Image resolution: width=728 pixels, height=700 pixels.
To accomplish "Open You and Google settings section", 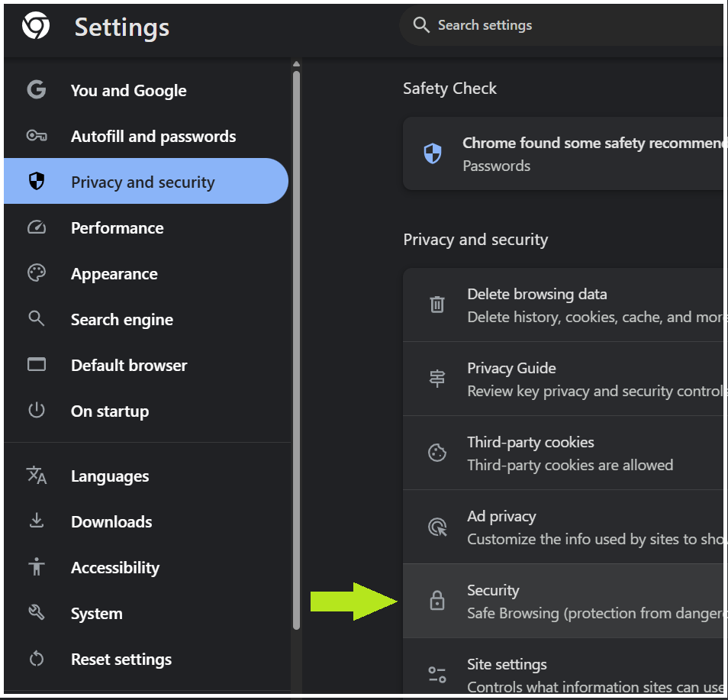I will [x=146, y=90].
